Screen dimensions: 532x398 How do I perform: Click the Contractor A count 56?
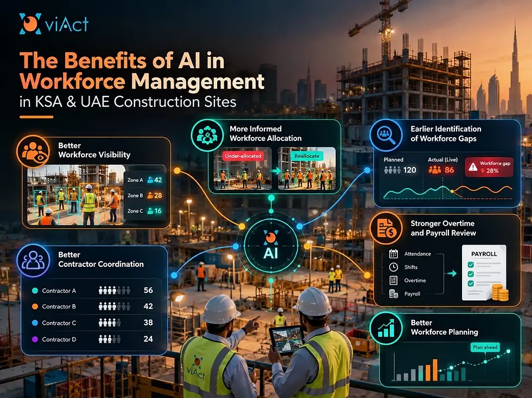[x=148, y=290]
